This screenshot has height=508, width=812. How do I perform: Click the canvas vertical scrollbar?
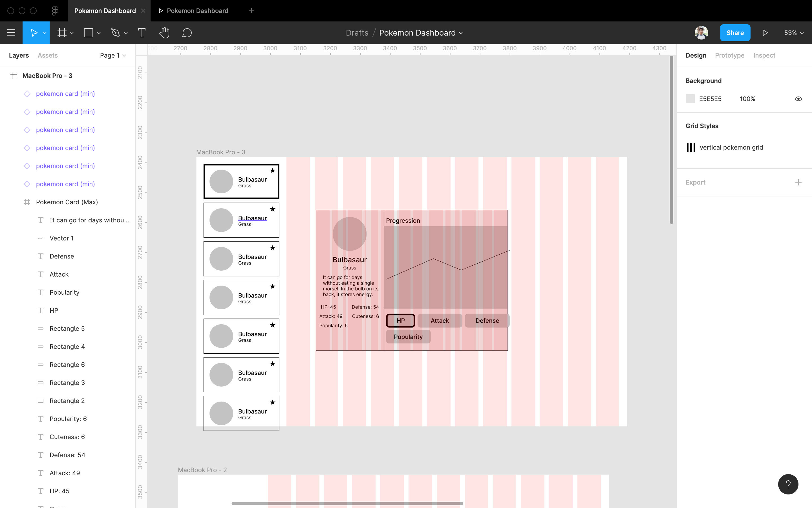pos(671,140)
